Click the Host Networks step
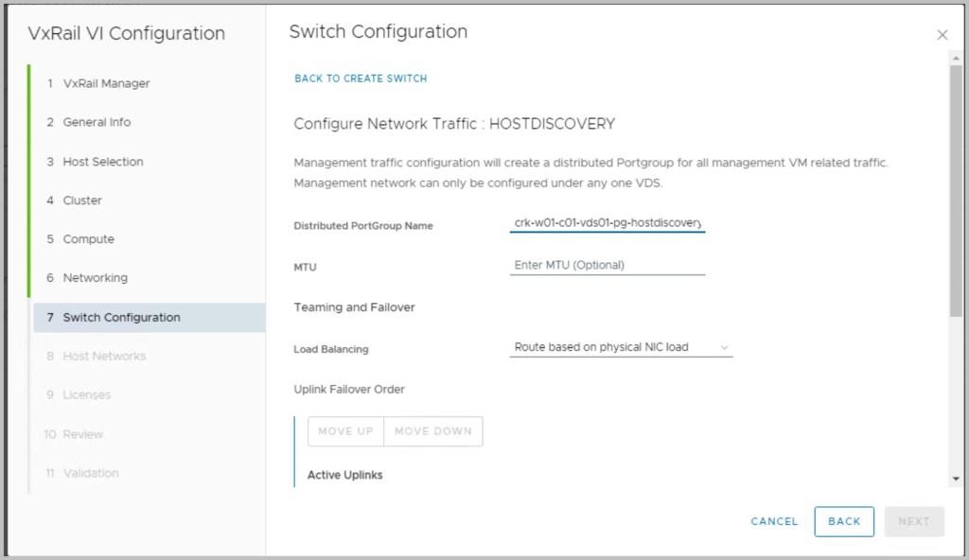Viewport: 969px width, 560px height. coord(104,357)
